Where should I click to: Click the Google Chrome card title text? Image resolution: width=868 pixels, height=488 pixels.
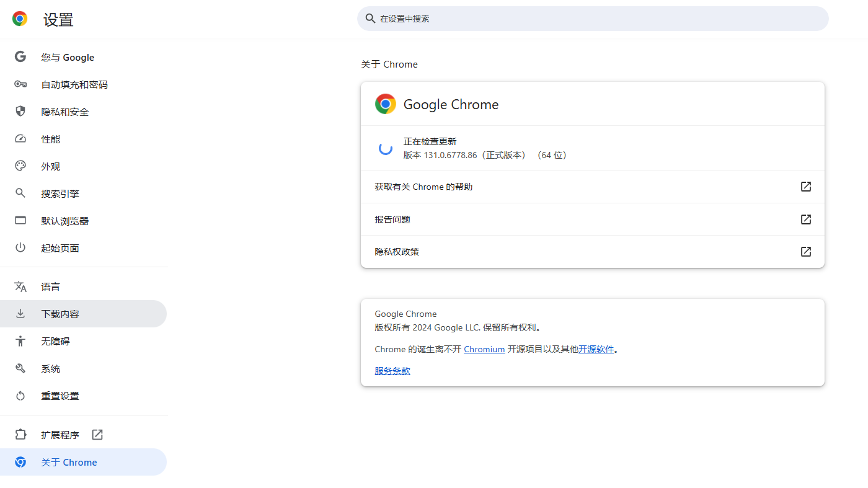(451, 104)
